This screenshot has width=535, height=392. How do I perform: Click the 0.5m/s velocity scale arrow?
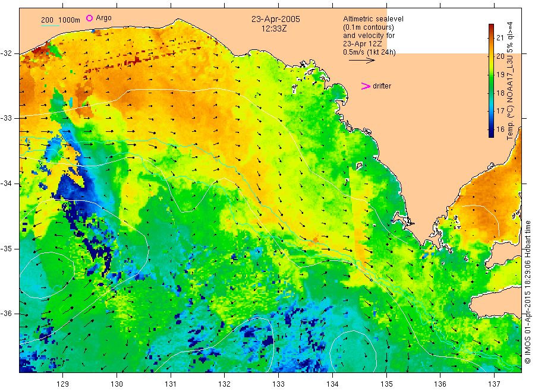pyautogui.click(x=361, y=61)
